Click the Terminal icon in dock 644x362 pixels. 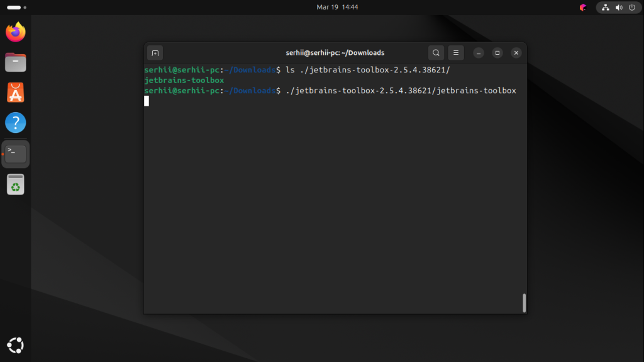pyautogui.click(x=16, y=154)
